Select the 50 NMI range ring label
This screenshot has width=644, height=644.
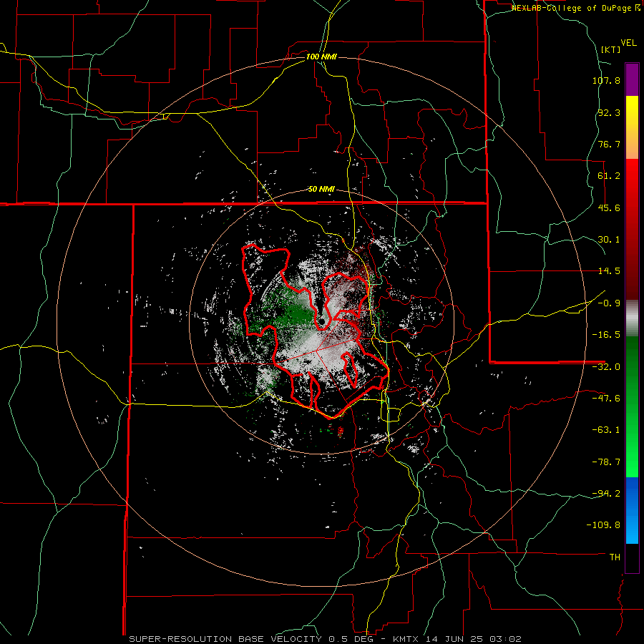coord(321,189)
